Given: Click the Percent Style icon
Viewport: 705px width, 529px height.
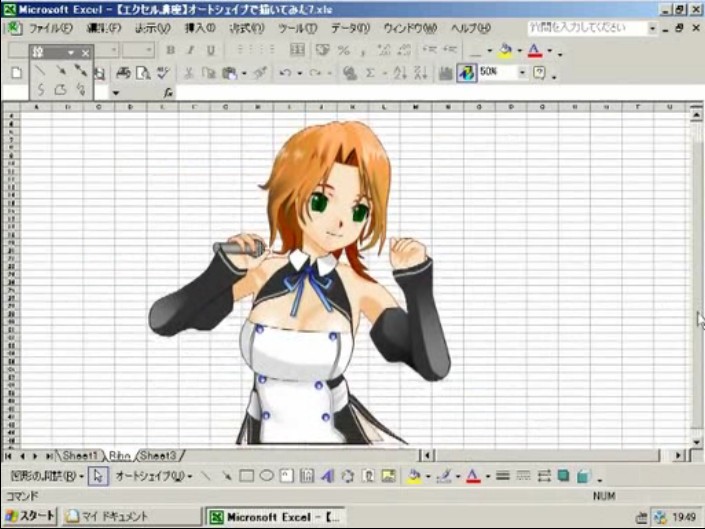Looking at the screenshot, I should (x=344, y=49).
